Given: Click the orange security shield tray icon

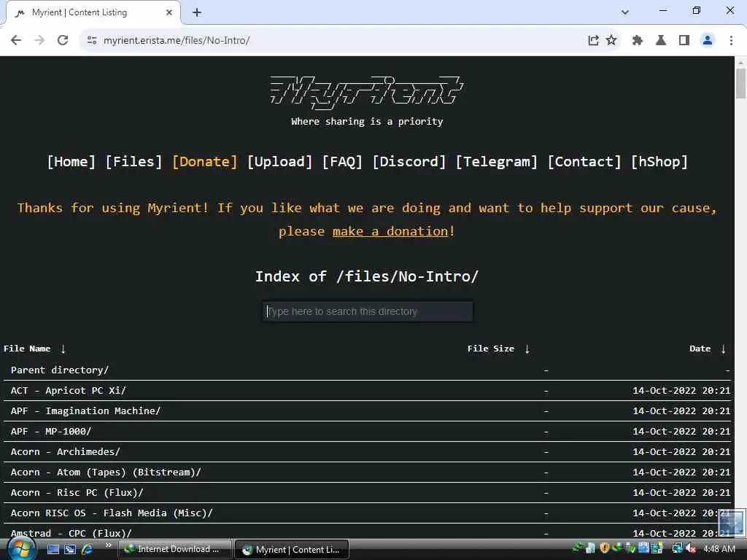Looking at the screenshot, I should click(605, 548).
